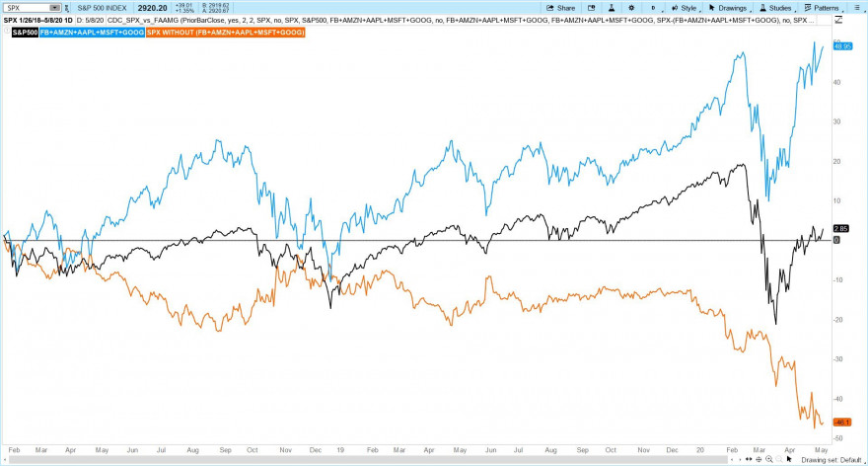
Task: Click the pan crosshair icon at bottom
Action: tap(759, 459)
